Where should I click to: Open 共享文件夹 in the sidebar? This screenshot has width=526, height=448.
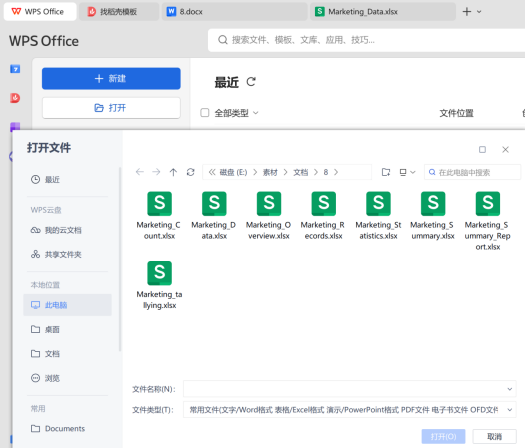[x=67, y=254]
